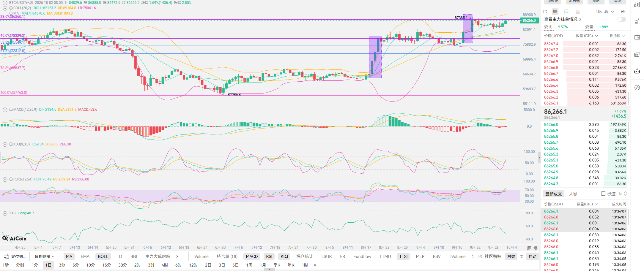The width and height of the screenshot is (644, 271).
Task: Toggle the 查看主力挂单情况 switch
Action: (x=621, y=19)
